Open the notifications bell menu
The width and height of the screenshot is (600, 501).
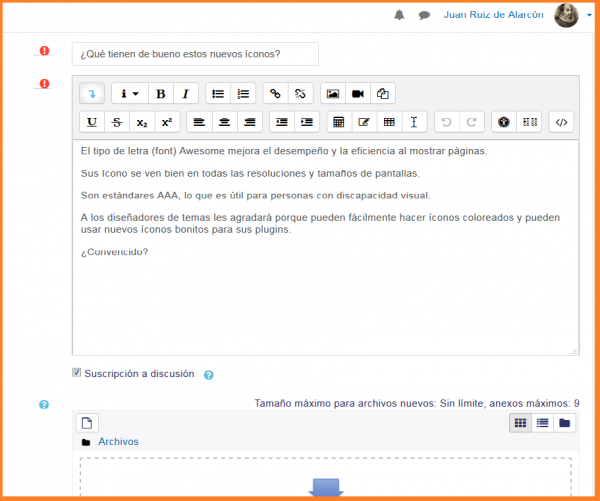coord(400,16)
